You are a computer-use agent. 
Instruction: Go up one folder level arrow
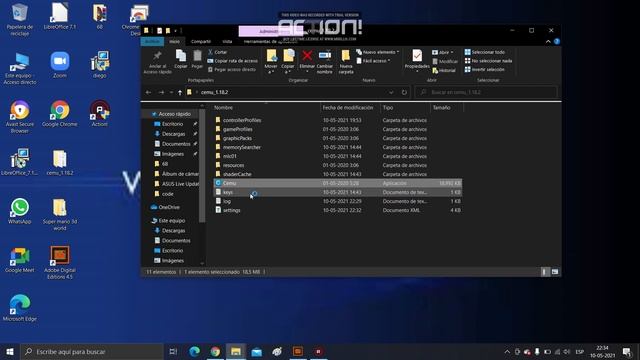[x=180, y=93]
